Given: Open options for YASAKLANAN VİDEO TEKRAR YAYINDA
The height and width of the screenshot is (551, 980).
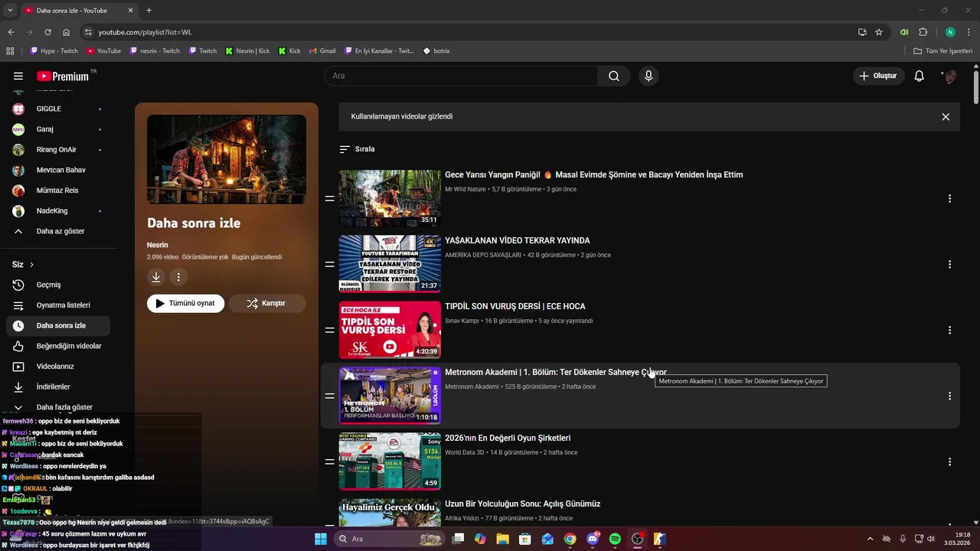Looking at the screenshot, I should [x=949, y=264].
